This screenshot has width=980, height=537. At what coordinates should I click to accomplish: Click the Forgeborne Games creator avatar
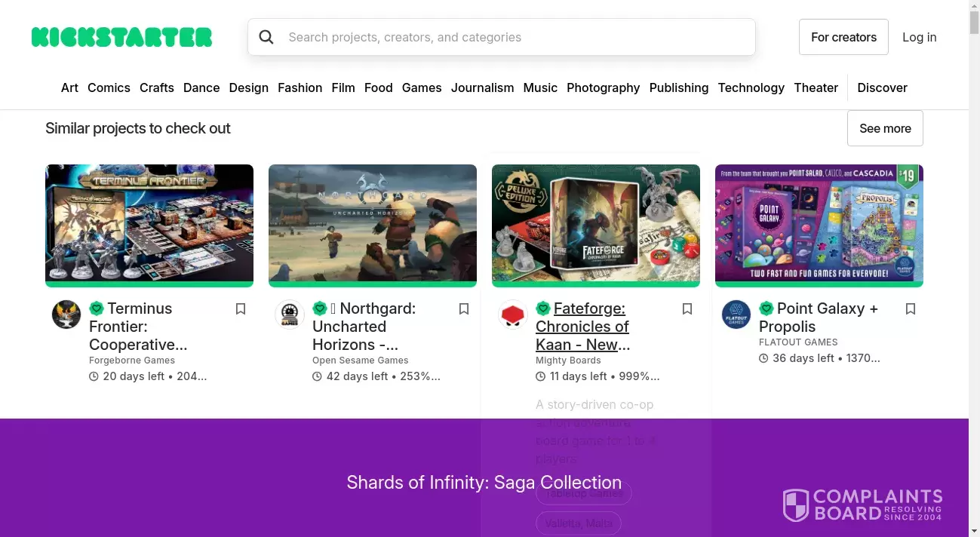pyautogui.click(x=66, y=315)
